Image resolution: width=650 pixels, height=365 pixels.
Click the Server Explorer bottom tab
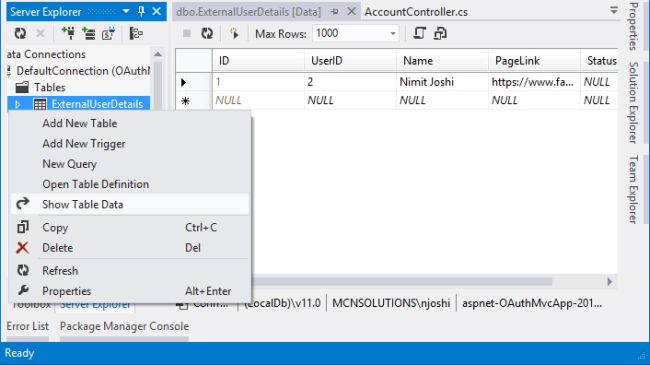[96, 305]
